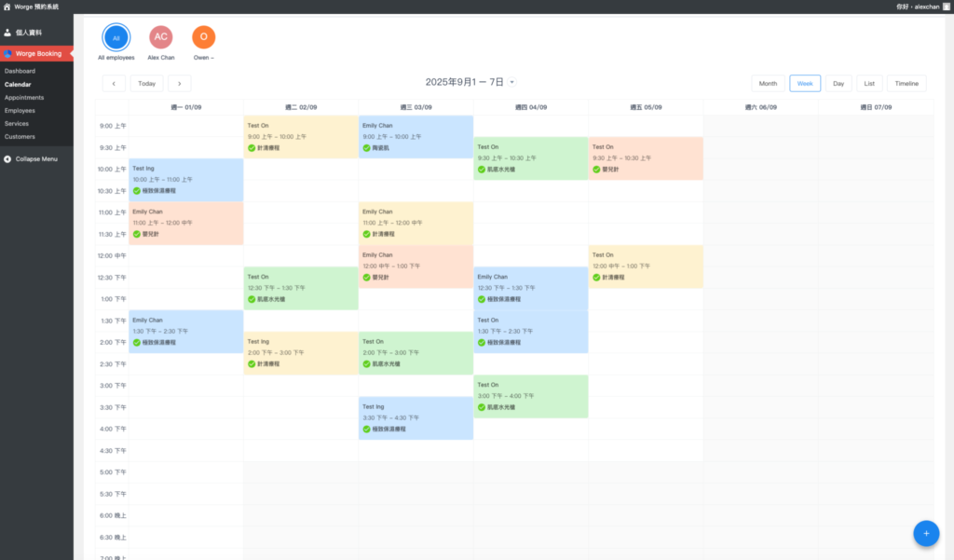Open the date range picker dropdown arrow
954x560 pixels.
[511, 83]
